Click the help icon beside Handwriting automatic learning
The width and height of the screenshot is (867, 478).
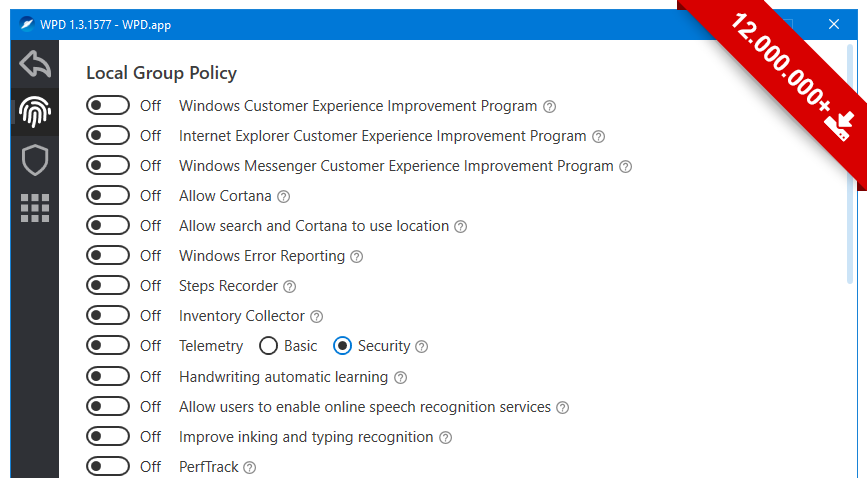click(x=400, y=378)
